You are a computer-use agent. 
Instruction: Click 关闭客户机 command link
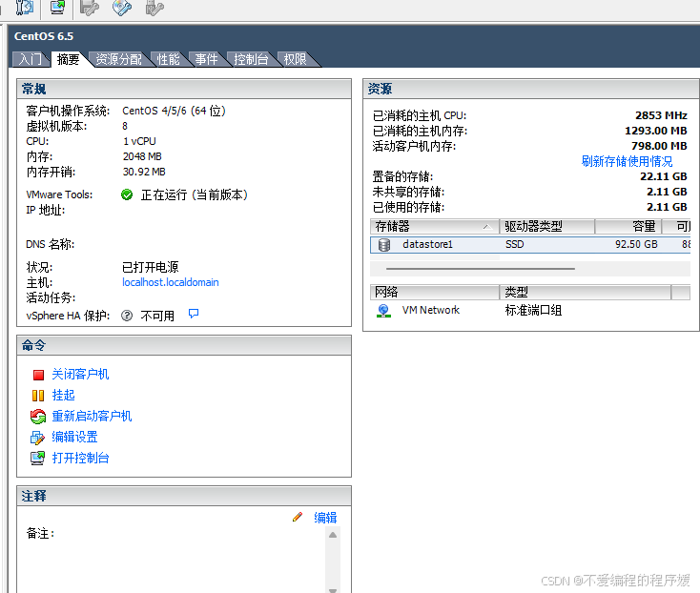[x=80, y=375]
